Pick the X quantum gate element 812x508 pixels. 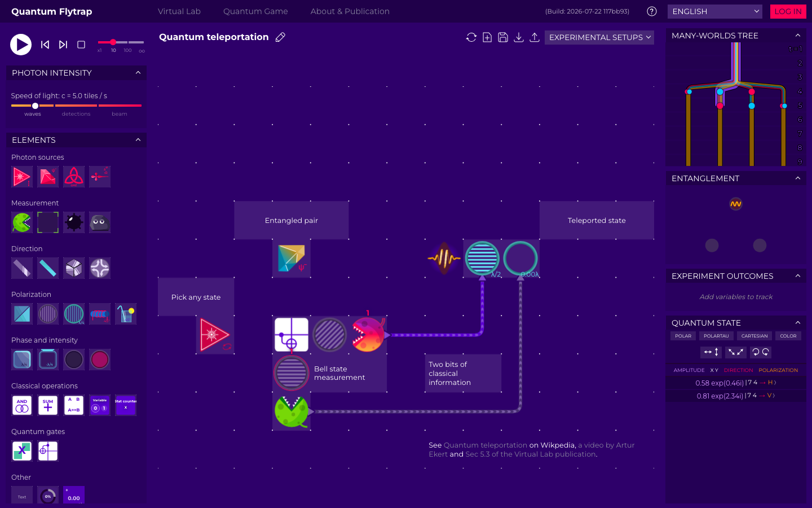(22, 451)
